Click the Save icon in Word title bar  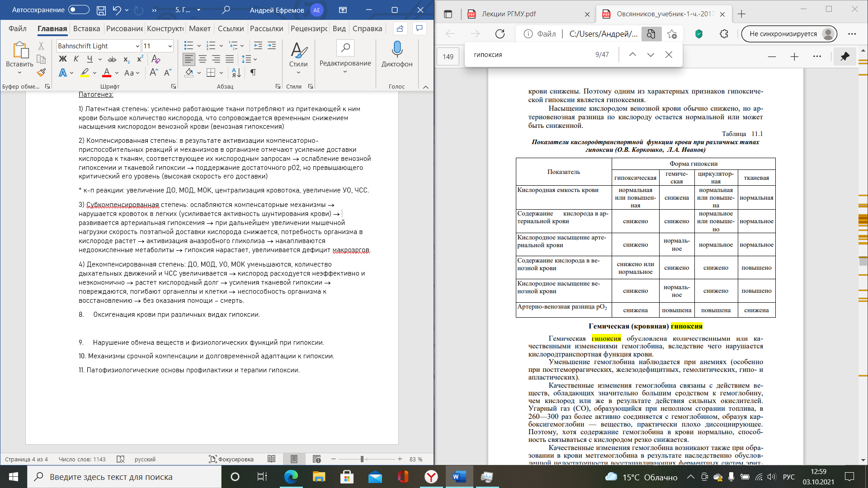click(x=101, y=10)
